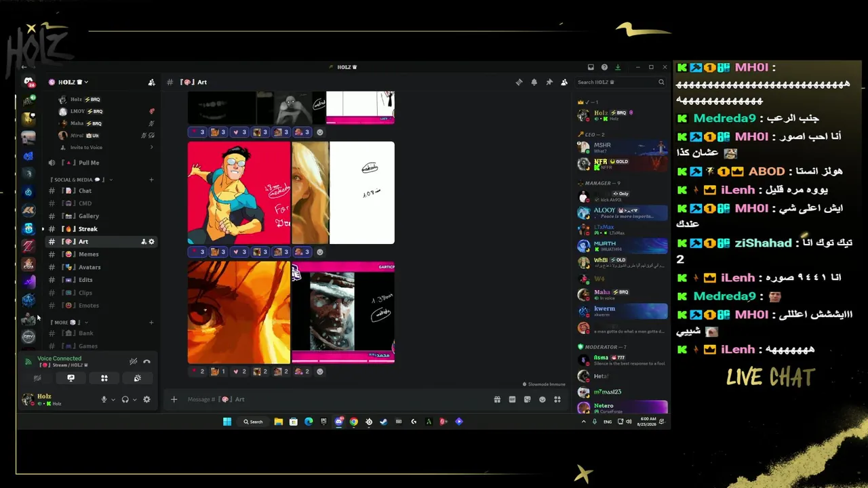Toggle microphone mute in user panel
The width and height of the screenshot is (868, 488).
tap(104, 400)
